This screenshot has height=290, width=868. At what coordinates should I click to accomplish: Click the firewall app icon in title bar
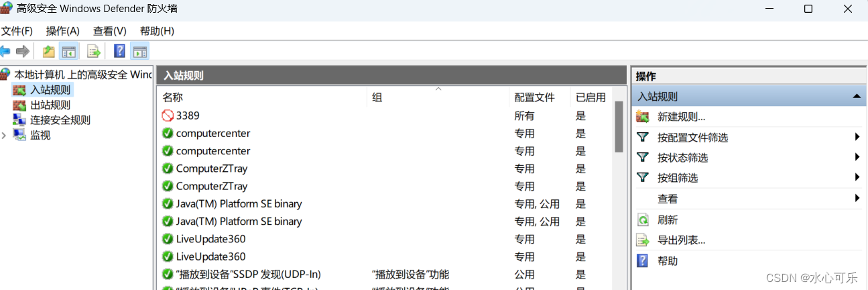pos(7,9)
